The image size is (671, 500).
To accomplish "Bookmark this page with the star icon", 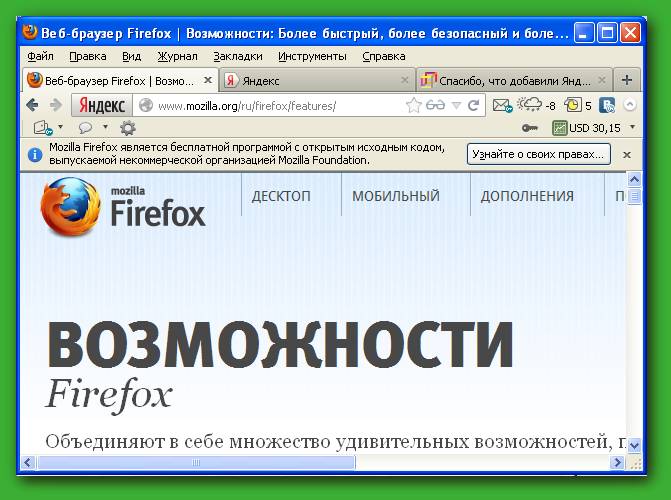I will [413, 105].
